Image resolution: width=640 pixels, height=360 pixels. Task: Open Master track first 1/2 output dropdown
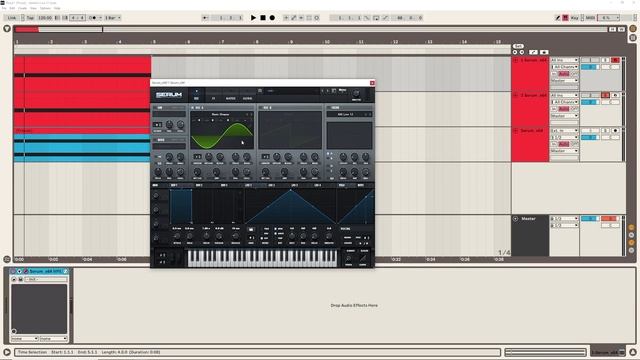(x=564, y=219)
